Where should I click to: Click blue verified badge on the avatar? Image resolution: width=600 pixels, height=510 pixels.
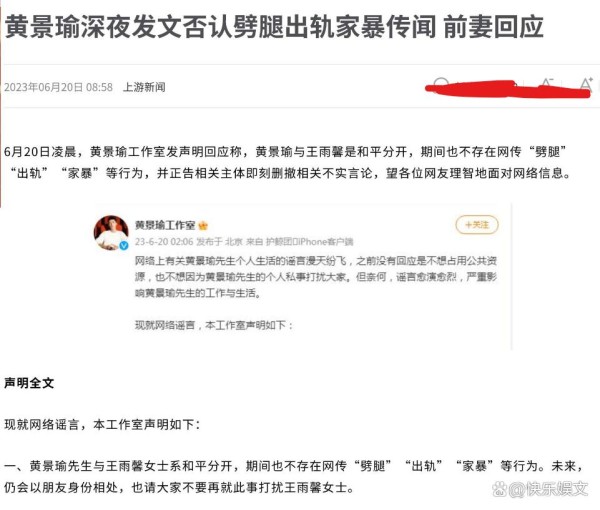(x=124, y=245)
